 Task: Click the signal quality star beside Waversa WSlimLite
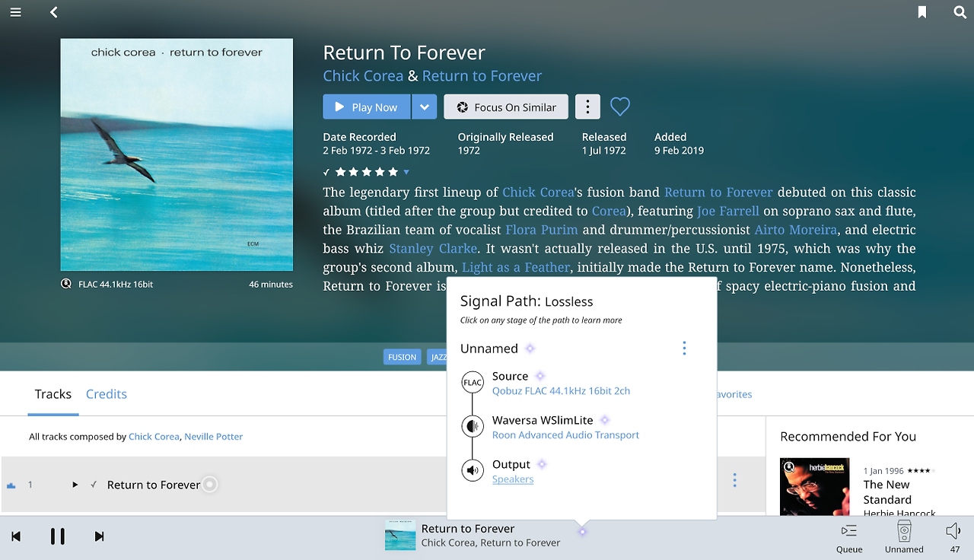pyautogui.click(x=605, y=420)
